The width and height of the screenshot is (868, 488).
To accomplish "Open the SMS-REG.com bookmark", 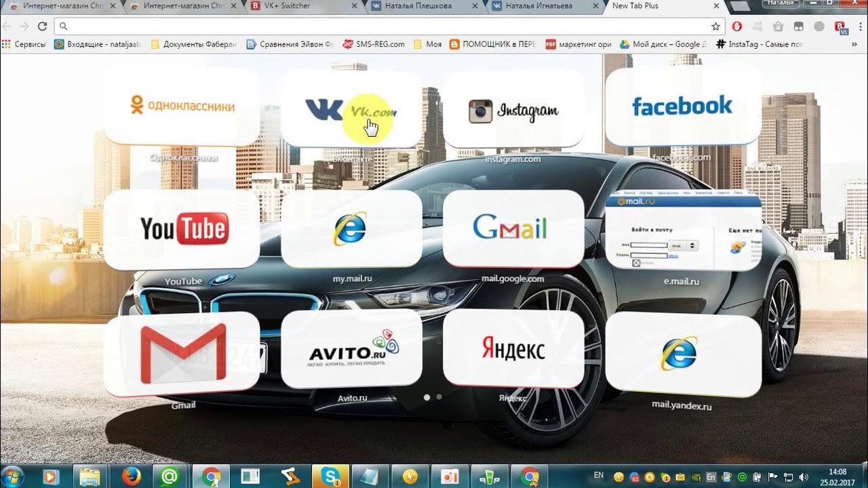I will pyautogui.click(x=373, y=44).
